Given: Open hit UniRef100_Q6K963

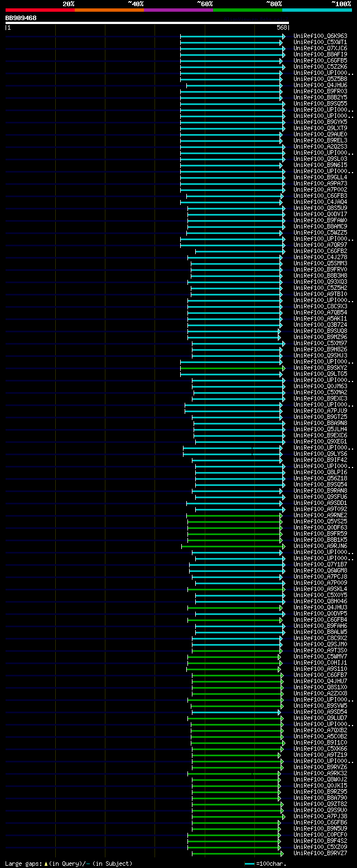Looking at the screenshot, I should pos(320,36).
